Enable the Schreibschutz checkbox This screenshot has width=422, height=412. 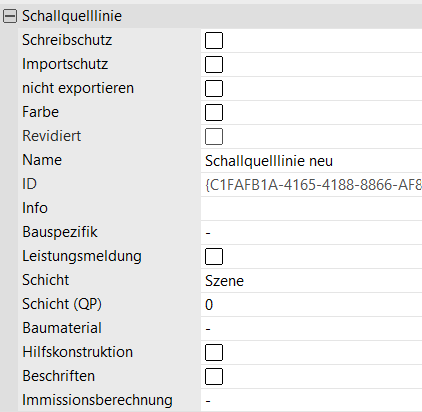(x=214, y=40)
